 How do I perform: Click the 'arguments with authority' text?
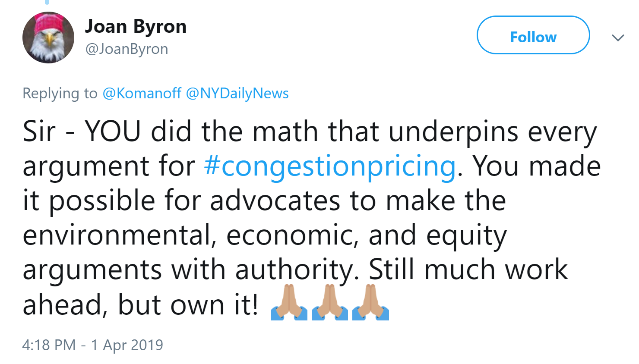click(x=190, y=270)
